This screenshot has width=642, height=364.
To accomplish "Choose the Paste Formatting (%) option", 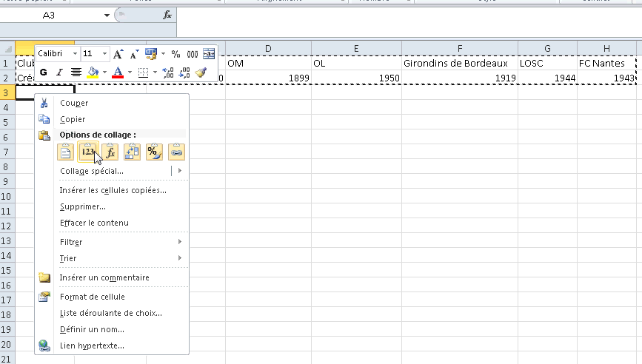I will [x=154, y=152].
